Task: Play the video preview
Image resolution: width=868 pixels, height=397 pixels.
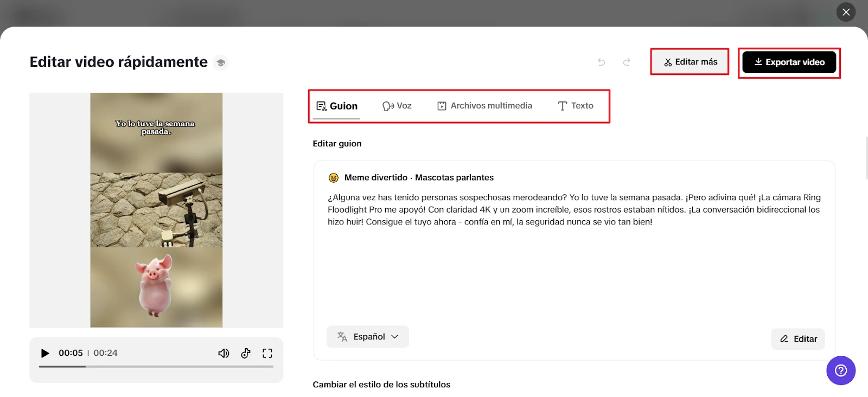Action: (x=45, y=353)
